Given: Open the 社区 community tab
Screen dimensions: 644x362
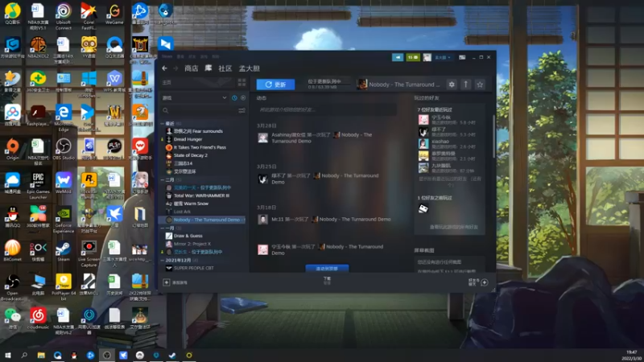Looking at the screenshot, I should [x=225, y=68].
